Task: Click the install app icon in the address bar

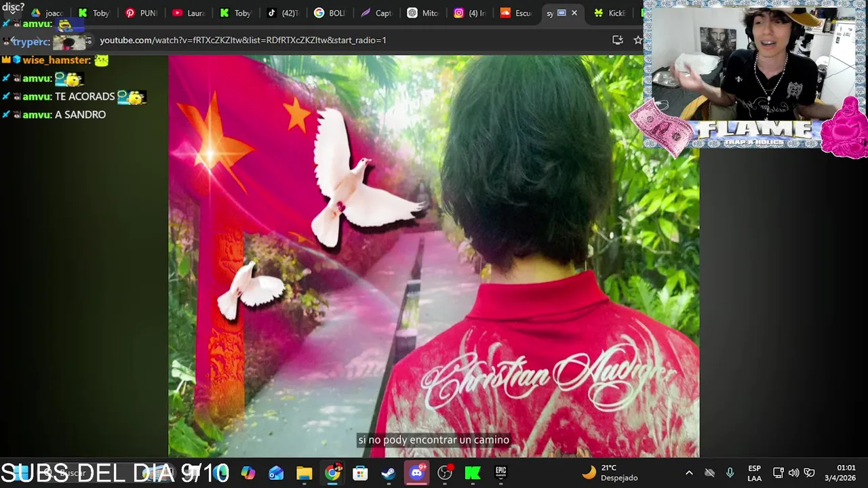Action: pyautogui.click(x=617, y=40)
